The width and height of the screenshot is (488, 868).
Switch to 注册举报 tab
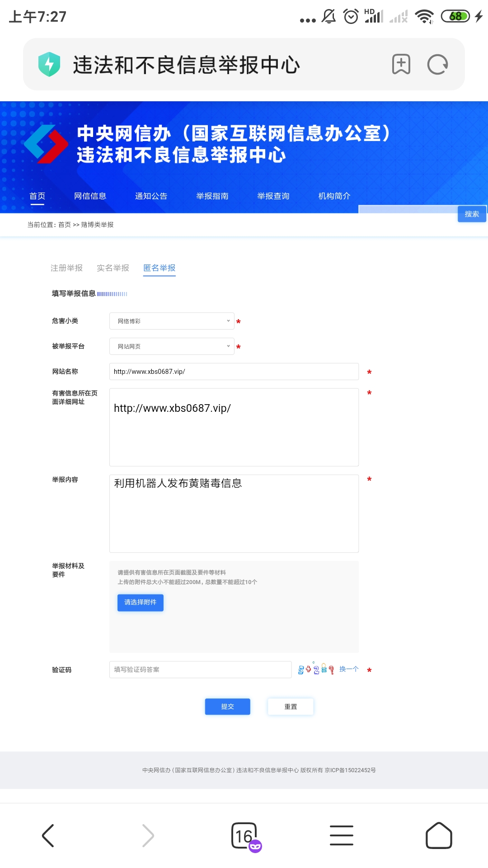[x=67, y=268]
